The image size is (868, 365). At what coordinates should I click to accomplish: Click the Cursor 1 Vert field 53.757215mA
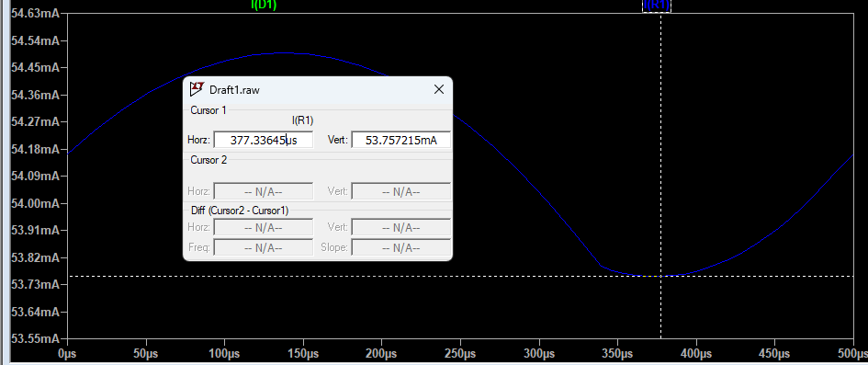click(x=401, y=140)
